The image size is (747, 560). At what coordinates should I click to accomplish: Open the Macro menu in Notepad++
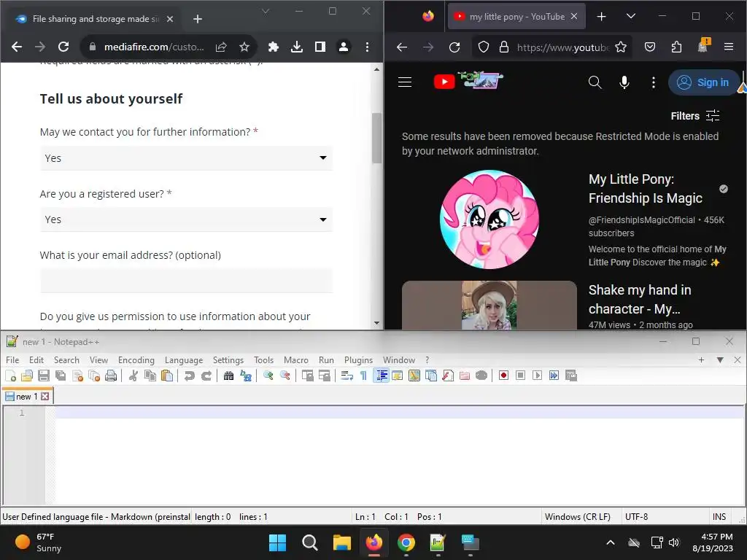[x=296, y=360]
